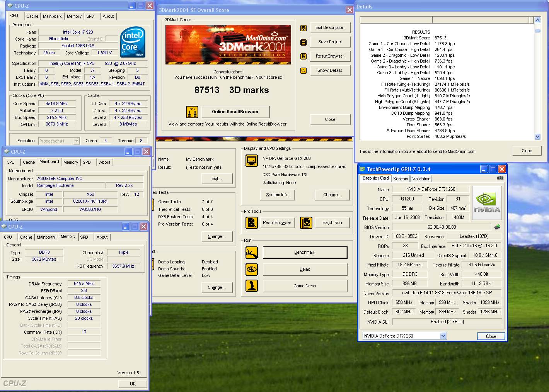Select Mainboard tab in bottom CPU-Z Memory window
Image resolution: width=549 pixels, height=392 pixels.
(x=46, y=237)
